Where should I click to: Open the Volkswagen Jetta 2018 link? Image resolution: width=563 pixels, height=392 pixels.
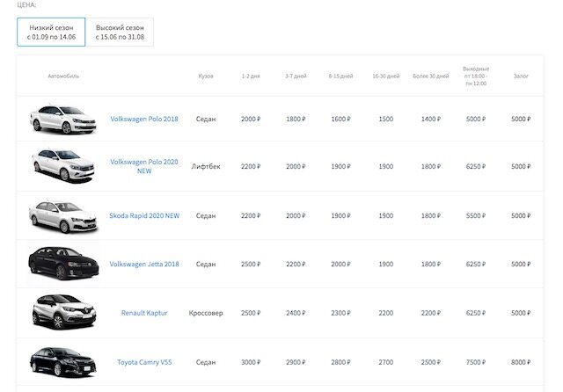[x=144, y=264]
